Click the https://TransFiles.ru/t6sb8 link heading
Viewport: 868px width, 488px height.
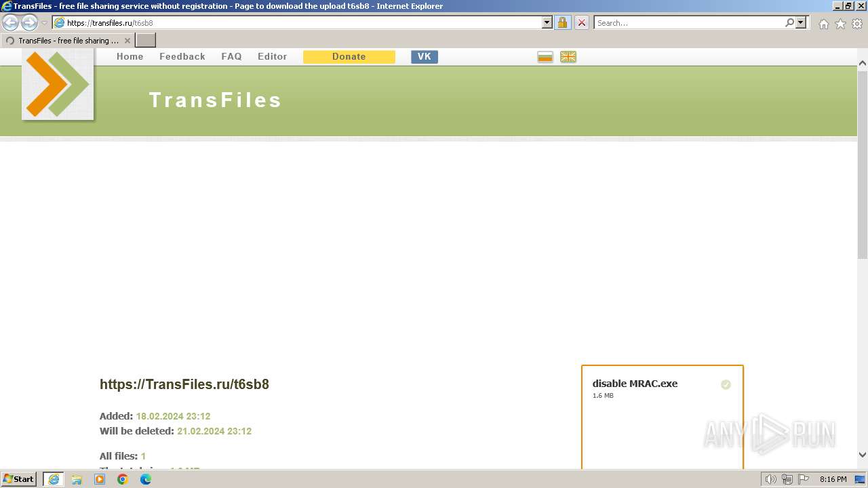184,384
